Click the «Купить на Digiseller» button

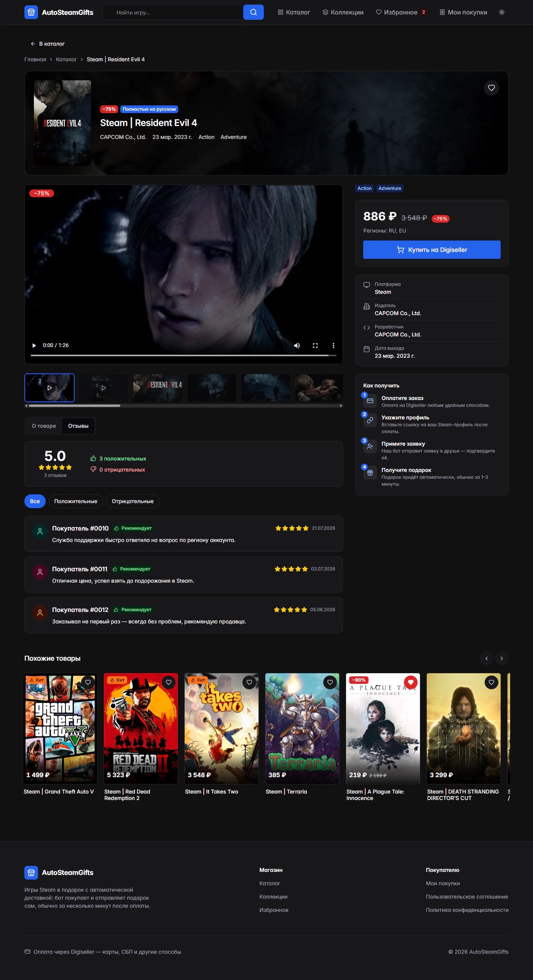click(432, 250)
